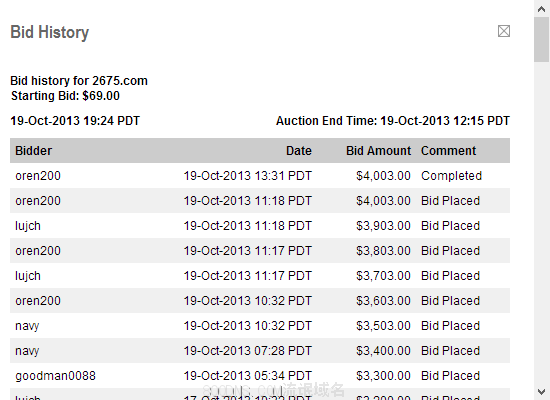Click the Bidder column header
550x400 pixels.
[x=34, y=151]
